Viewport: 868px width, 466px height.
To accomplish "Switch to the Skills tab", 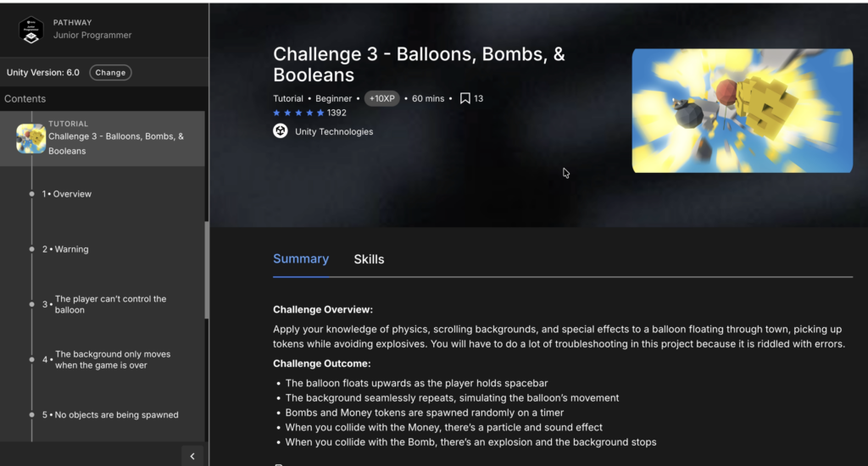I will [369, 259].
